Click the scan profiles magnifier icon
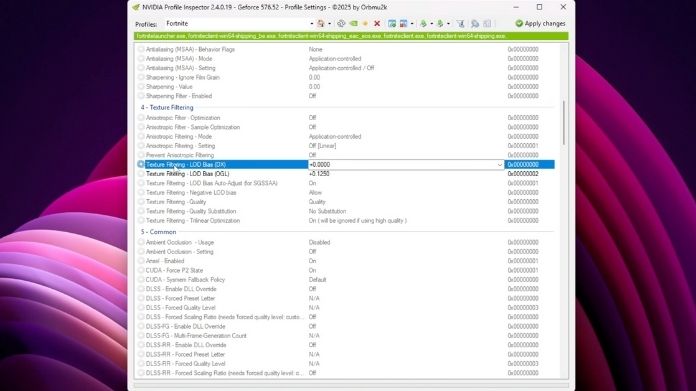The width and height of the screenshot is (696, 391). click(475, 24)
